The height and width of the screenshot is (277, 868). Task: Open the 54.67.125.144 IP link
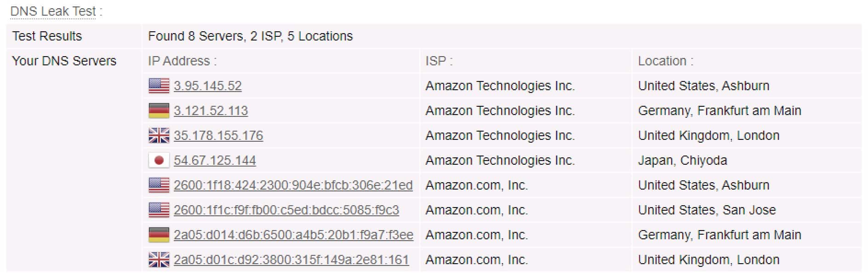pos(215,161)
